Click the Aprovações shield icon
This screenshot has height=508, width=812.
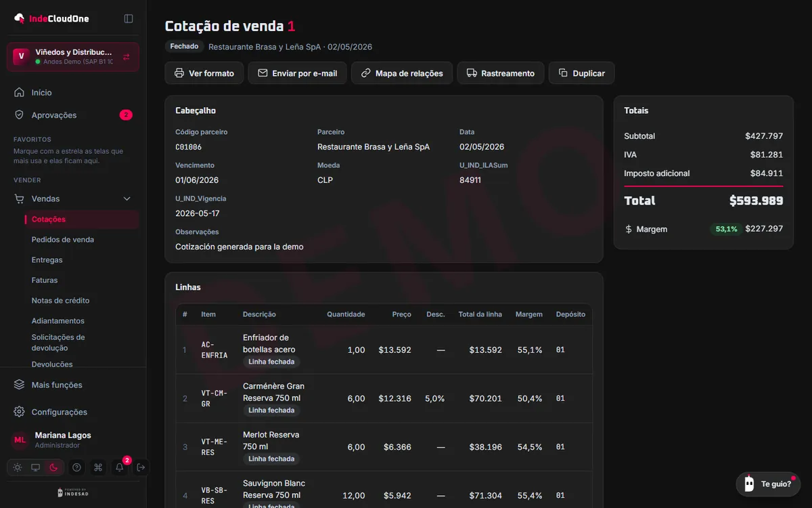20,115
